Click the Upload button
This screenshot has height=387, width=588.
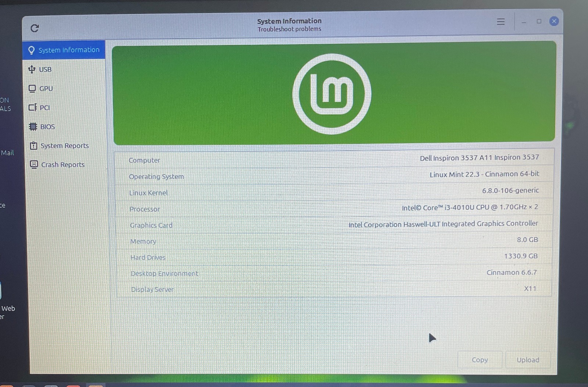pyautogui.click(x=528, y=360)
